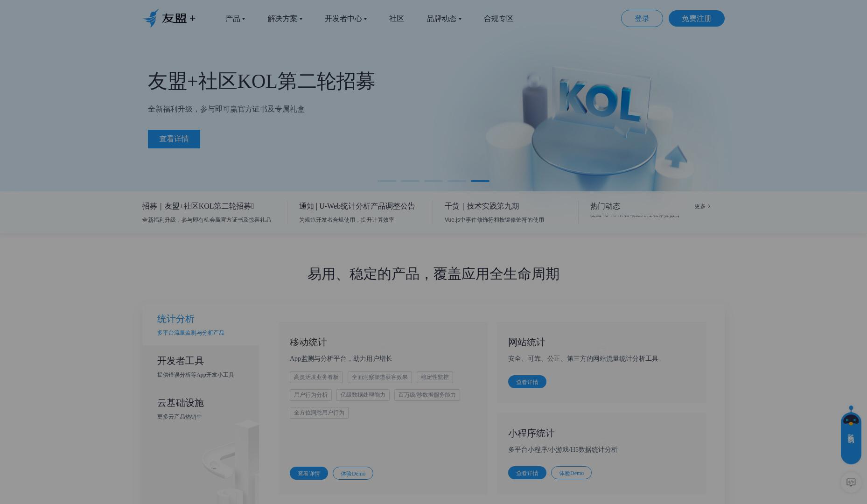Click 查看详情 on the KOL banner

click(x=174, y=139)
